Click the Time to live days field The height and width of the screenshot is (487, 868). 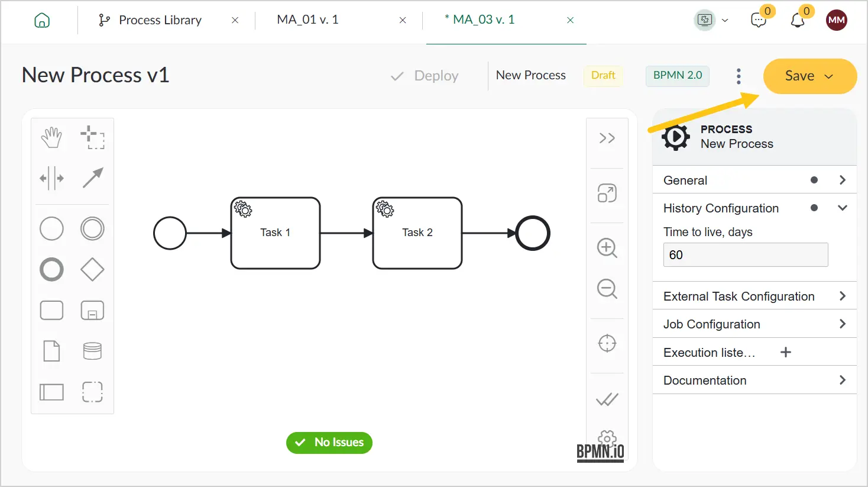(x=746, y=255)
